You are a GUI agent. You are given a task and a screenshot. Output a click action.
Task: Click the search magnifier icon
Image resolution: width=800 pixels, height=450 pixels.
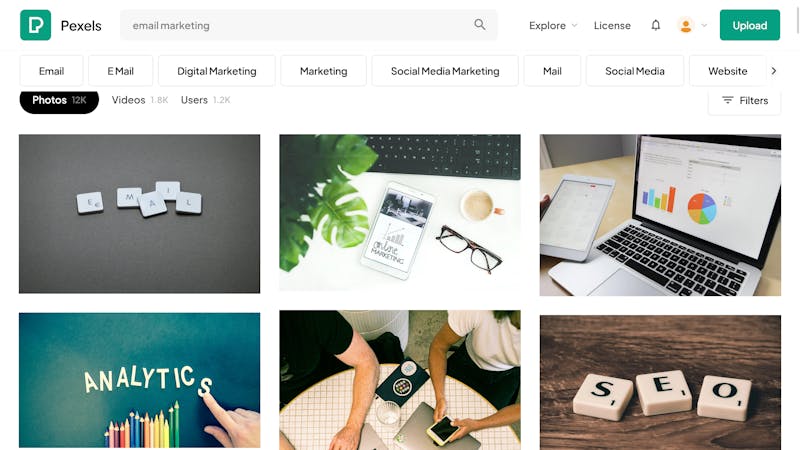pyautogui.click(x=480, y=24)
